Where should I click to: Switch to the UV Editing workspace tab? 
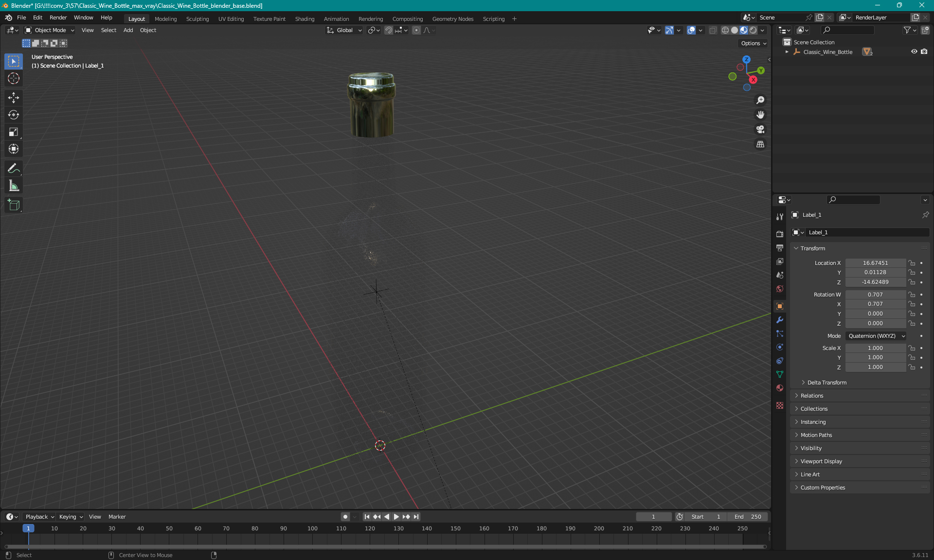pos(231,19)
